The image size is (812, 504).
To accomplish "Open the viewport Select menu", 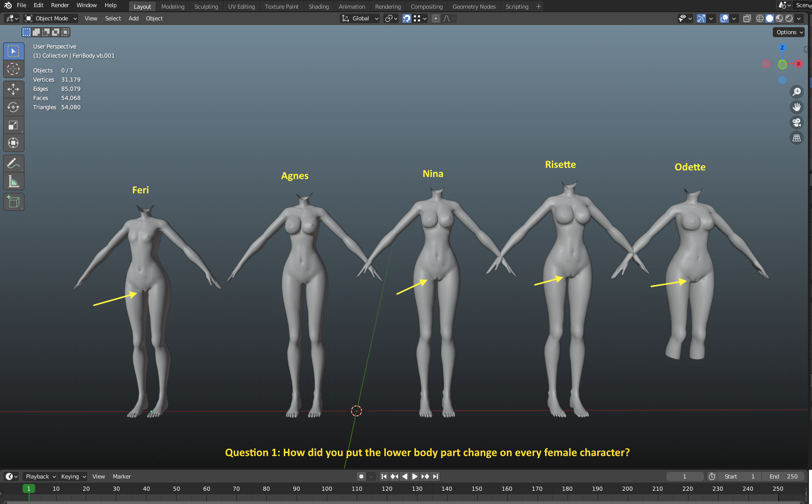I will 113,18.
